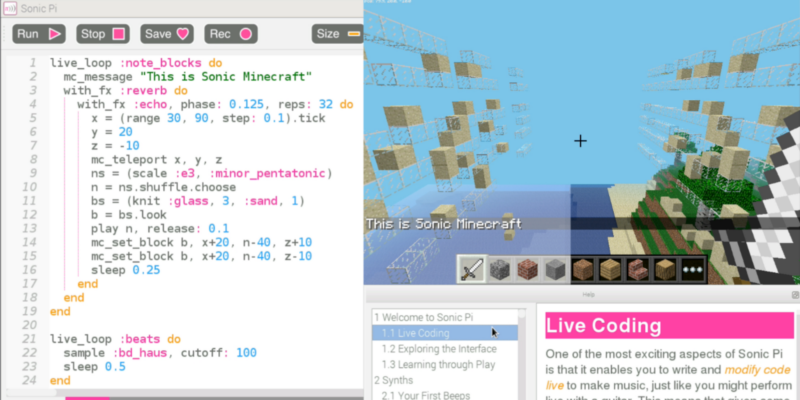Screen dimensions: 800x400
Task: Click 'z+10' in line 14
Action: click(x=298, y=242)
